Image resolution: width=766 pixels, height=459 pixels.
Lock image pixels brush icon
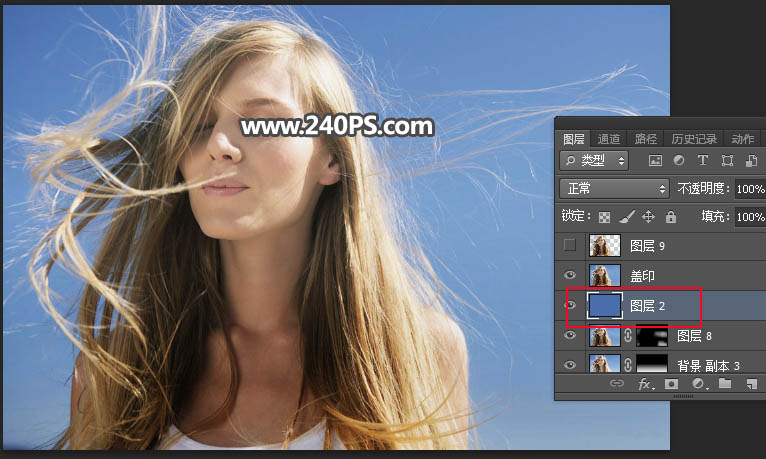click(627, 216)
